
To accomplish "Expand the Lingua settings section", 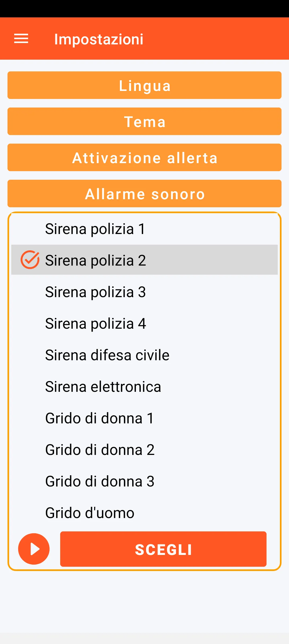I will [x=144, y=85].
